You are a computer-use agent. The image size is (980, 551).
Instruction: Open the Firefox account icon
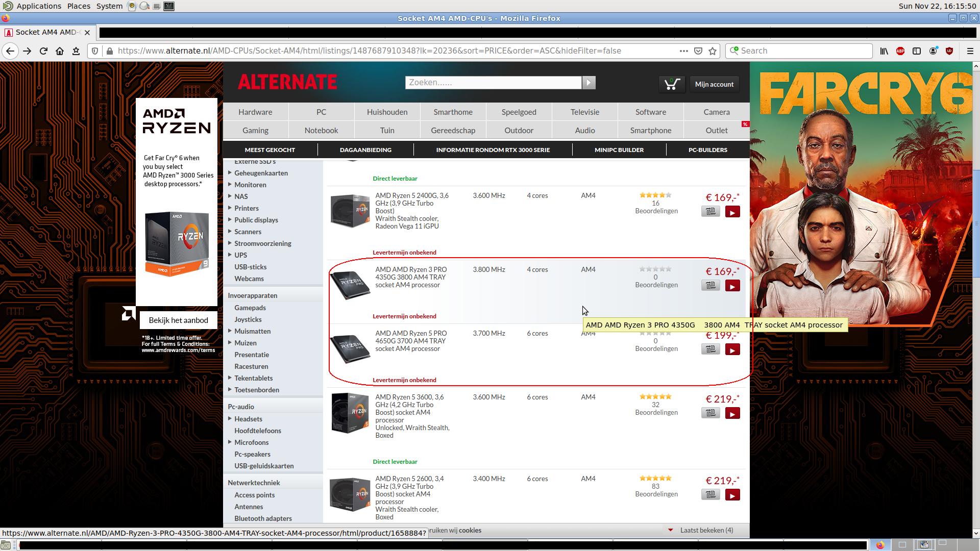pyautogui.click(x=933, y=51)
